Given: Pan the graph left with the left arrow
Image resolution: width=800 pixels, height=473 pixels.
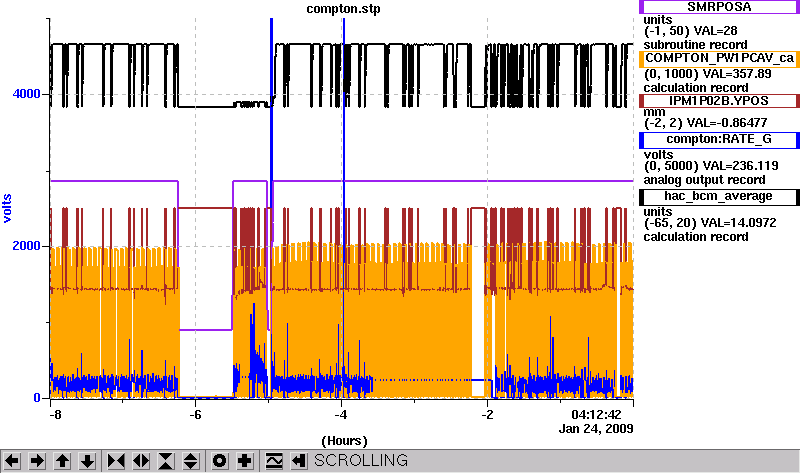Looking at the screenshot, I should coord(12,461).
